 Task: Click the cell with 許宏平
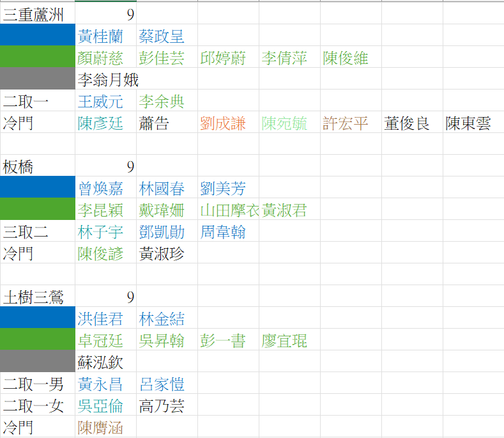click(351, 122)
